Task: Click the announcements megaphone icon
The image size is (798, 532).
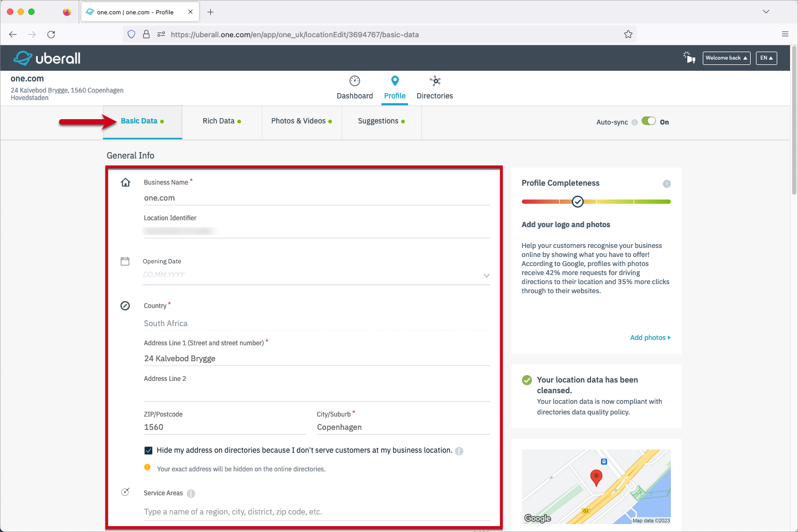Action: [689, 57]
